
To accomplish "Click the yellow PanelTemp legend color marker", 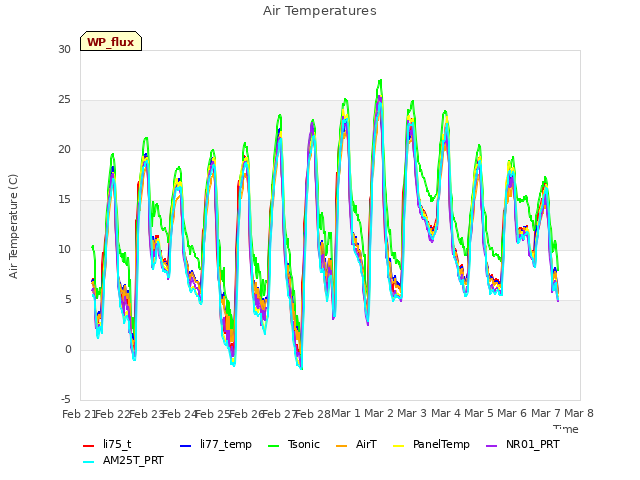I will (399, 446).
